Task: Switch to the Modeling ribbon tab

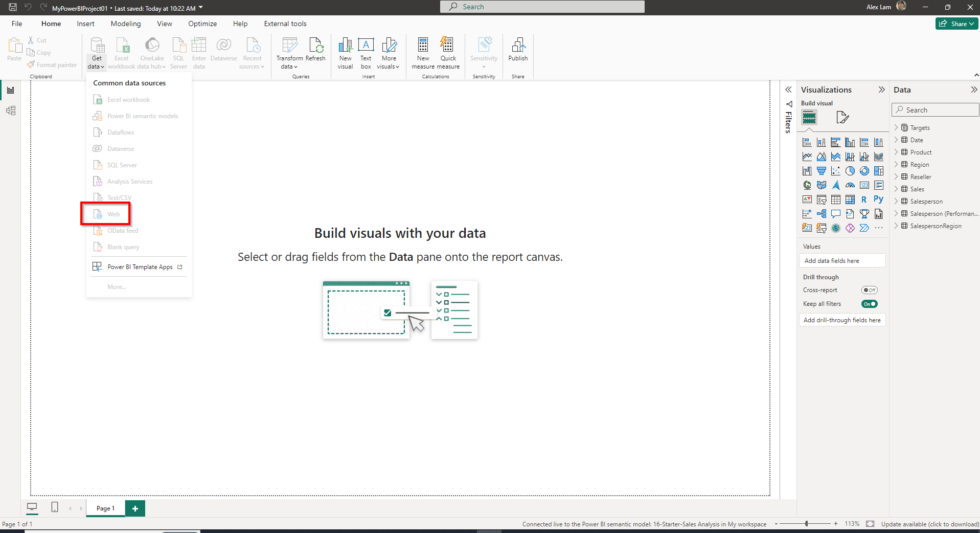Action: tap(126, 24)
